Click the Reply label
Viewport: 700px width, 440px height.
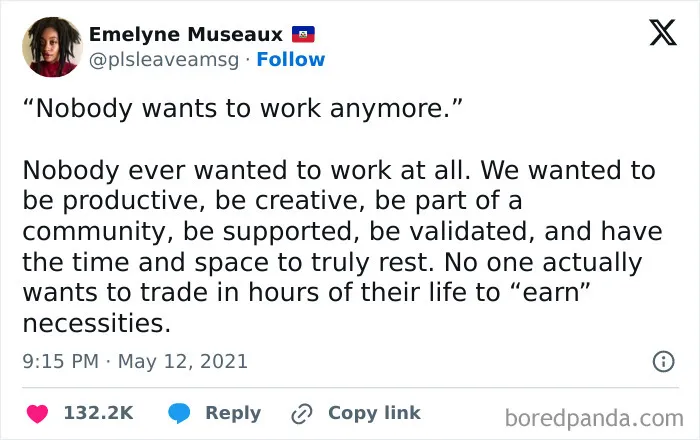(233, 414)
